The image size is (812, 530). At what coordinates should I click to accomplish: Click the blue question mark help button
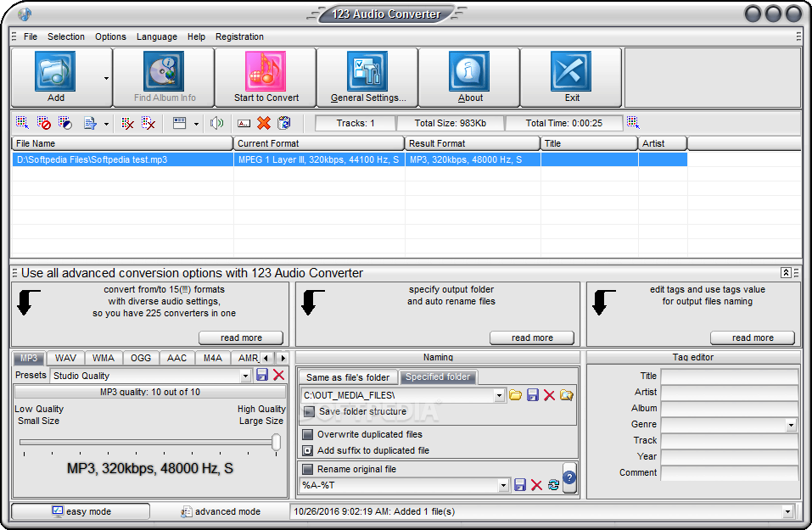pyautogui.click(x=569, y=477)
